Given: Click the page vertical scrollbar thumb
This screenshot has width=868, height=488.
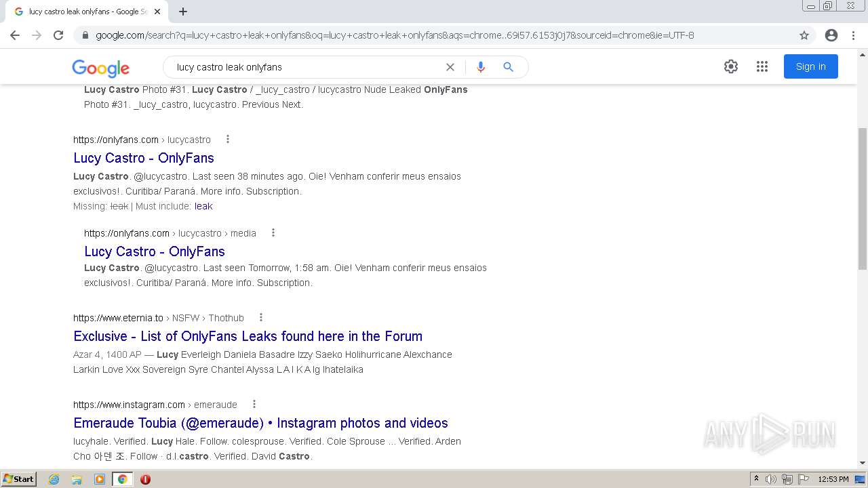Looking at the screenshot, I should [x=862, y=198].
